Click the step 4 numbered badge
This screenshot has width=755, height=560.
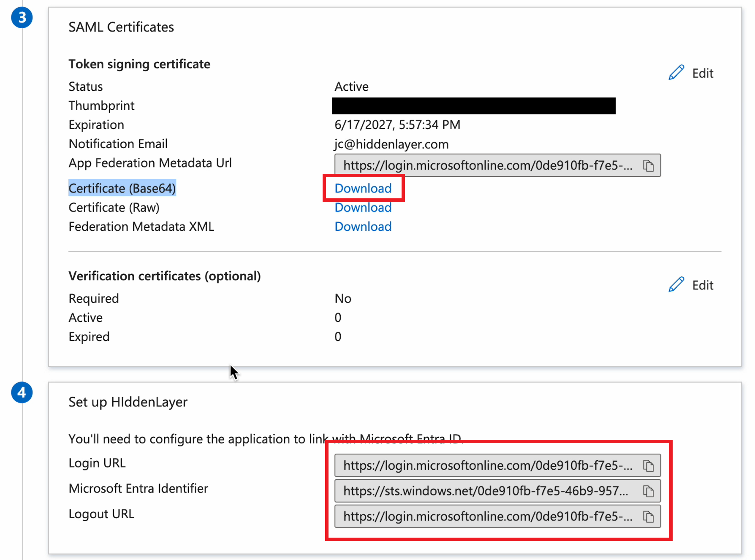tap(22, 392)
